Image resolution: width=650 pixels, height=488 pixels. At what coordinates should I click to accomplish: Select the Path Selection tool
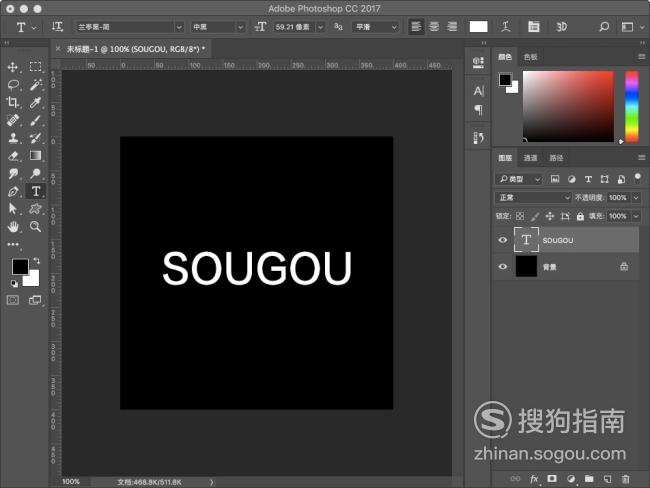[x=13, y=209]
